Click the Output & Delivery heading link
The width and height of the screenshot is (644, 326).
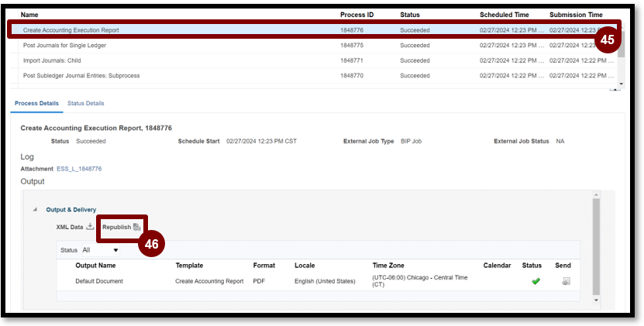(x=71, y=210)
